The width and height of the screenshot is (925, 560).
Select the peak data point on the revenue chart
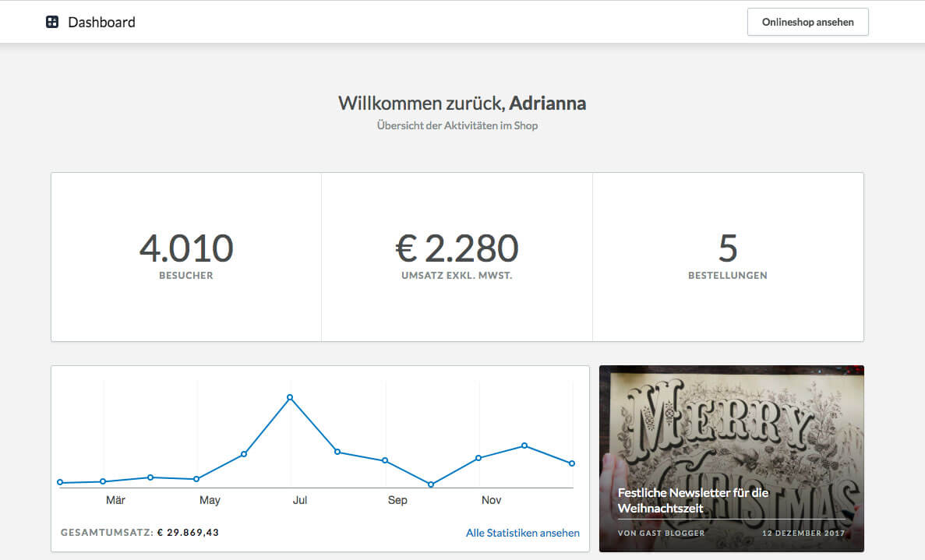290,398
